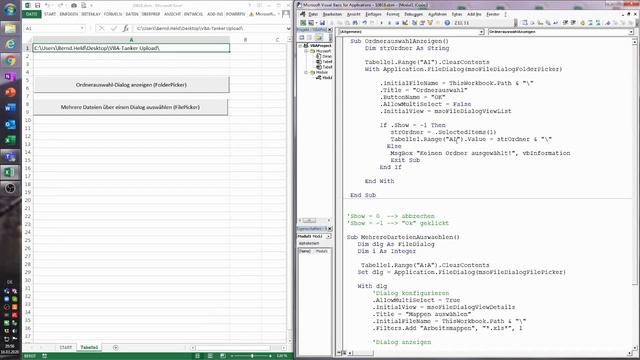Expand the Excel formula bar
This screenshot has width=640, height=360.
[x=288, y=28]
